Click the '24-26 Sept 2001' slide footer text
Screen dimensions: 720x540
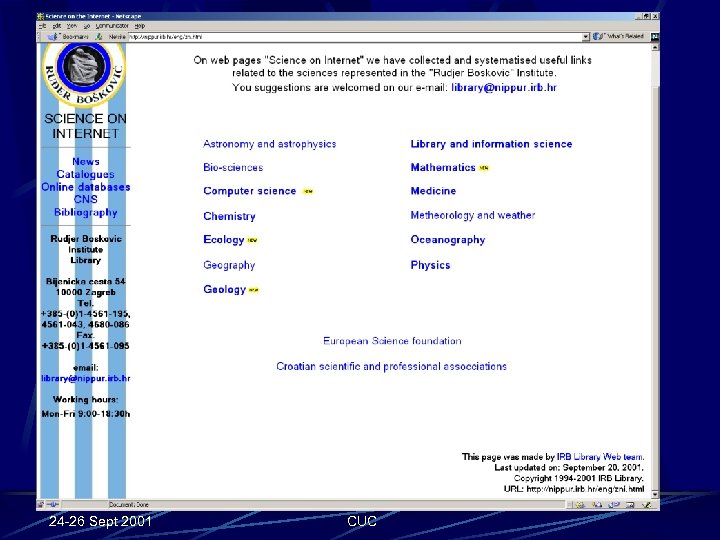pos(100,521)
